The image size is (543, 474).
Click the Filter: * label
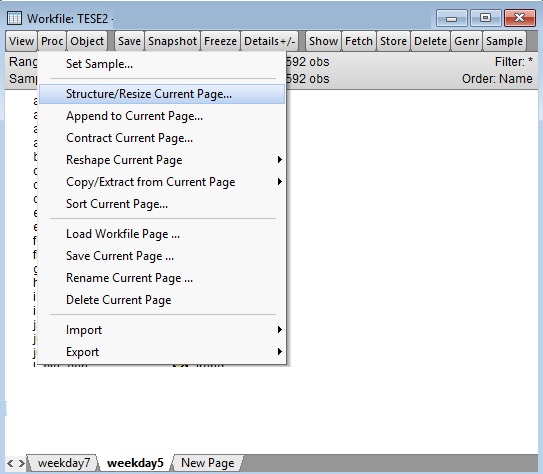513,62
